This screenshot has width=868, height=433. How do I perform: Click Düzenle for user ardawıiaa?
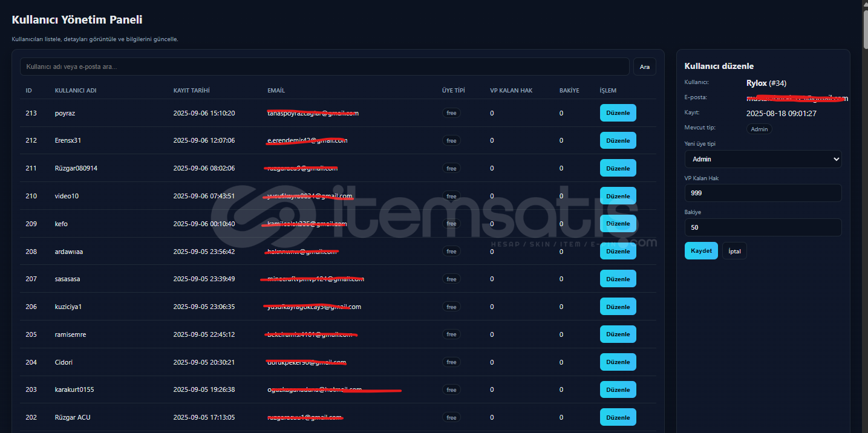coord(618,251)
